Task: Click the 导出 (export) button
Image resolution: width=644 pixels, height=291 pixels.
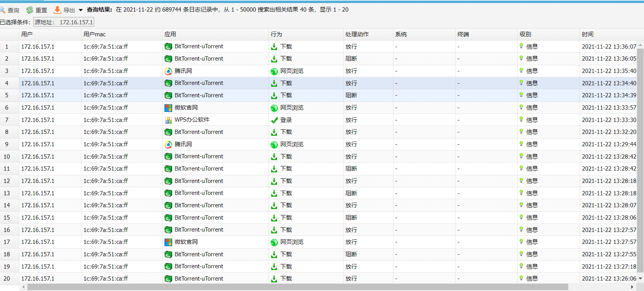Action: point(64,10)
